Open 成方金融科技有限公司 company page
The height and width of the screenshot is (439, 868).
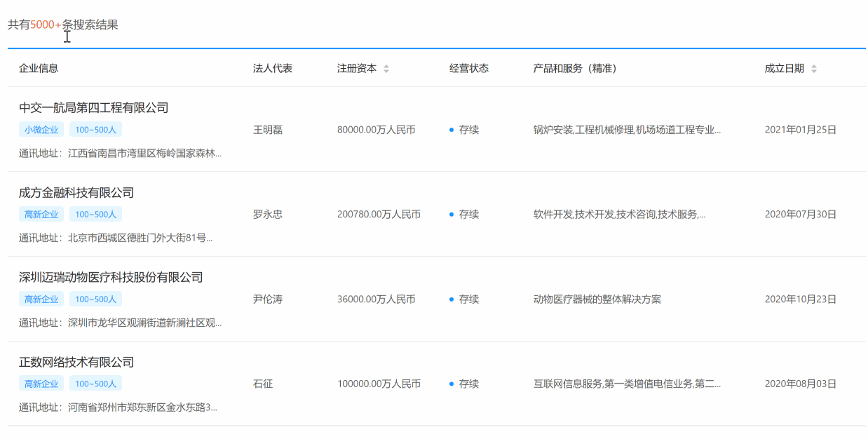pos(76,193)
